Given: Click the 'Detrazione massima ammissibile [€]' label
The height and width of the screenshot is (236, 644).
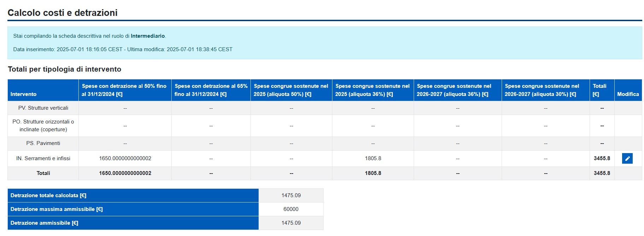Looking at the screenshot, I should tap(57, 209).
